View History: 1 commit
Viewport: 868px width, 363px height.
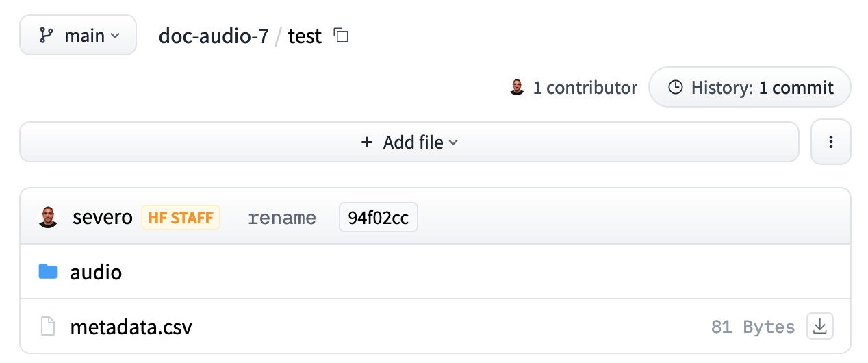(750, 88)
